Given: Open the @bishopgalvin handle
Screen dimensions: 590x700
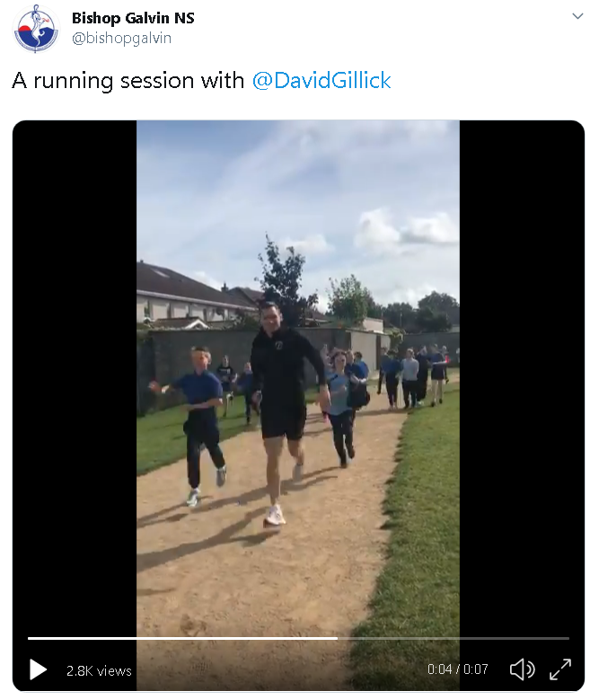Looking at the screenshot, I should (x=121, y=39).
